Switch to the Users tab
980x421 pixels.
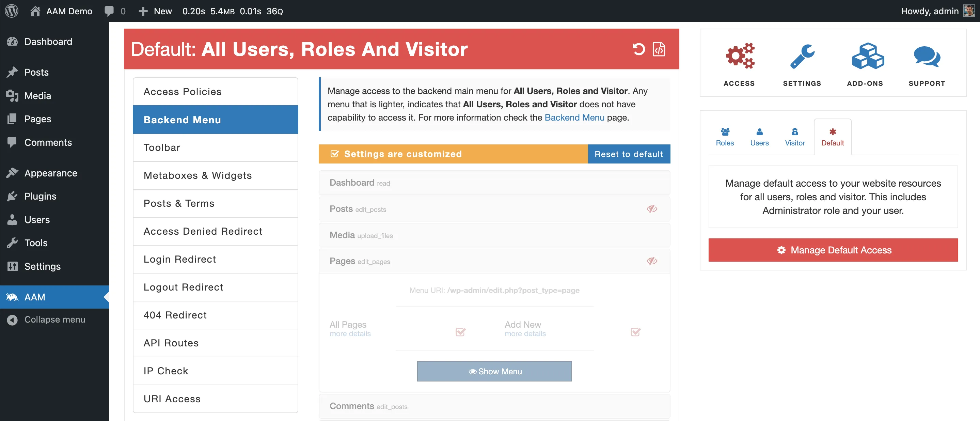[x=759, y=137]
